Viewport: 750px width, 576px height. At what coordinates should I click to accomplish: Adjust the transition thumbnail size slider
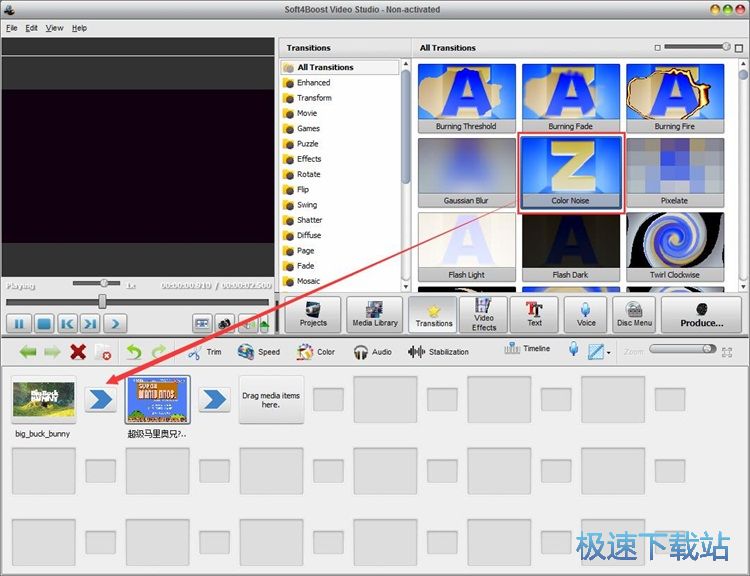point(697,46)
